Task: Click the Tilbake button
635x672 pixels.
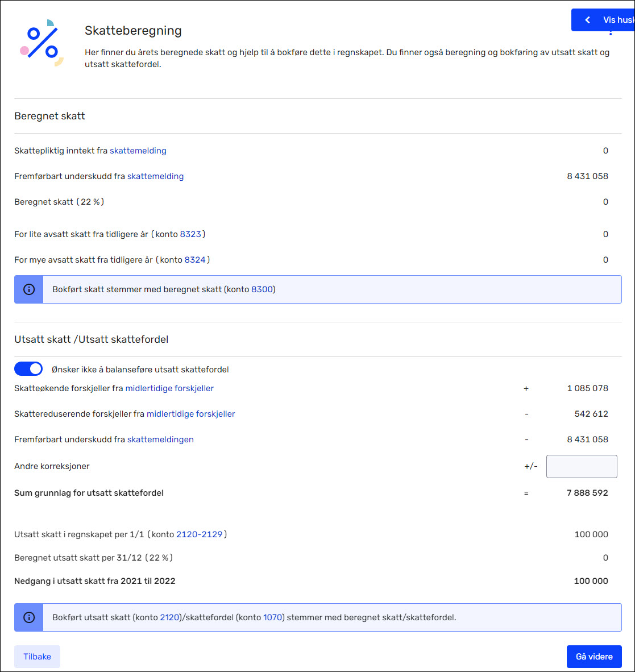Action: [x=37, y=657]
